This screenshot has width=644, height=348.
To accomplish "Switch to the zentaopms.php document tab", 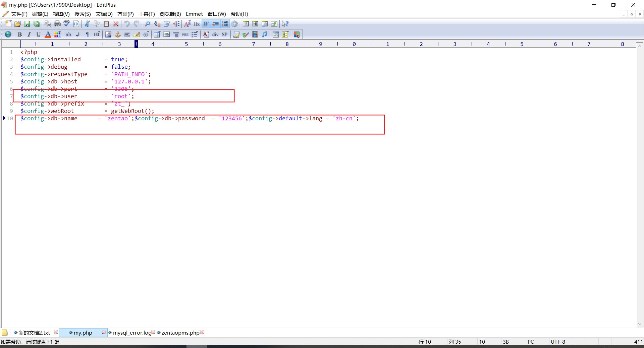I will pyautogui.click(x=180, y=333).
